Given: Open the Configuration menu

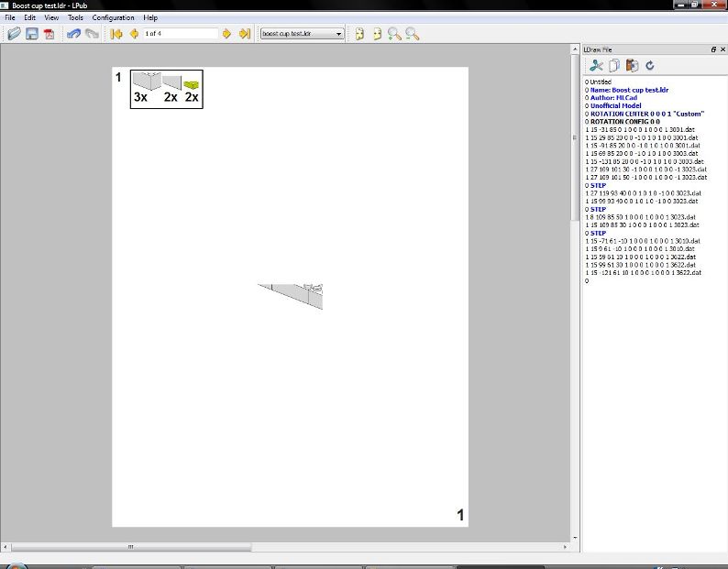Looking at the screenshot, I should (113, 17).
